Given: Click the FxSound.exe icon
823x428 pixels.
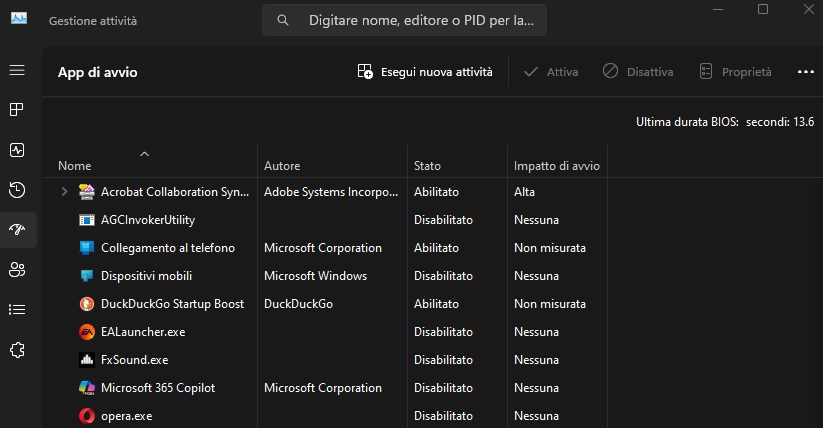Looking at the screenshot, I should (87, 360).
